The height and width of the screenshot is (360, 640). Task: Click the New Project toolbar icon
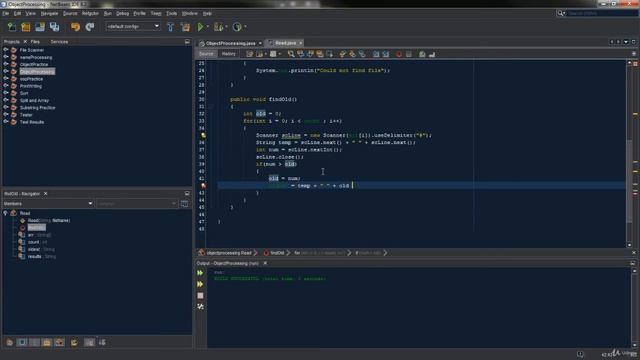point(26,27)
